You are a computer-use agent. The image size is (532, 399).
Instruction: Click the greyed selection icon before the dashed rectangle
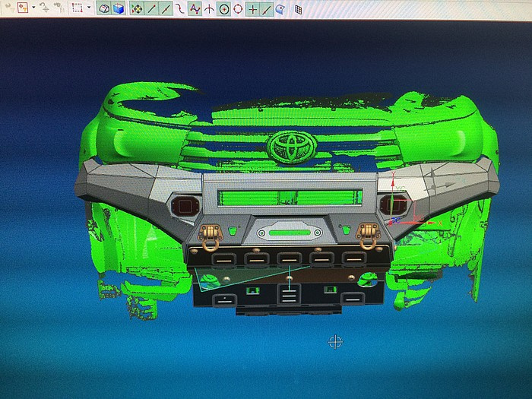pyautogui.click(x=60, y=8)
